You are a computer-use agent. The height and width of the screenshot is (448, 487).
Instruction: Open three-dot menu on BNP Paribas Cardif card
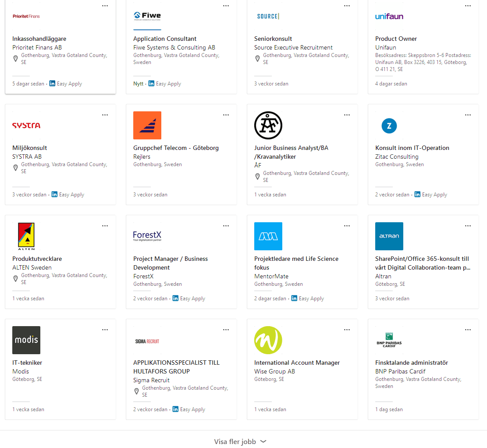click(468, 330)
